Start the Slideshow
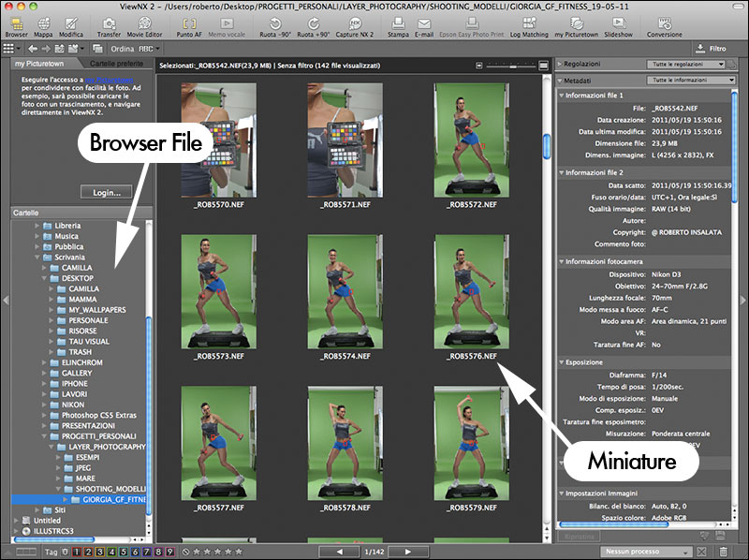 point(618,27)
